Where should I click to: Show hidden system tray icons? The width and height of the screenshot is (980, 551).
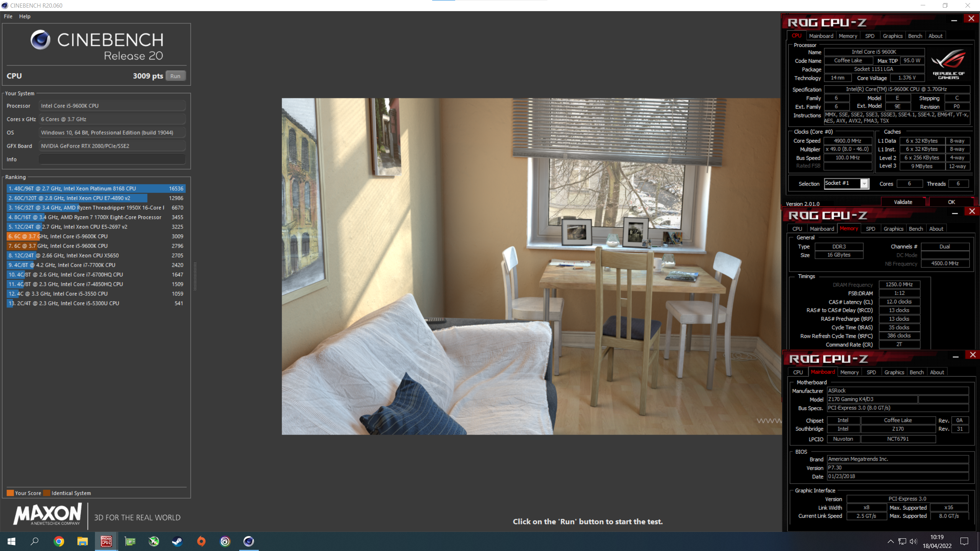(890, 541)
